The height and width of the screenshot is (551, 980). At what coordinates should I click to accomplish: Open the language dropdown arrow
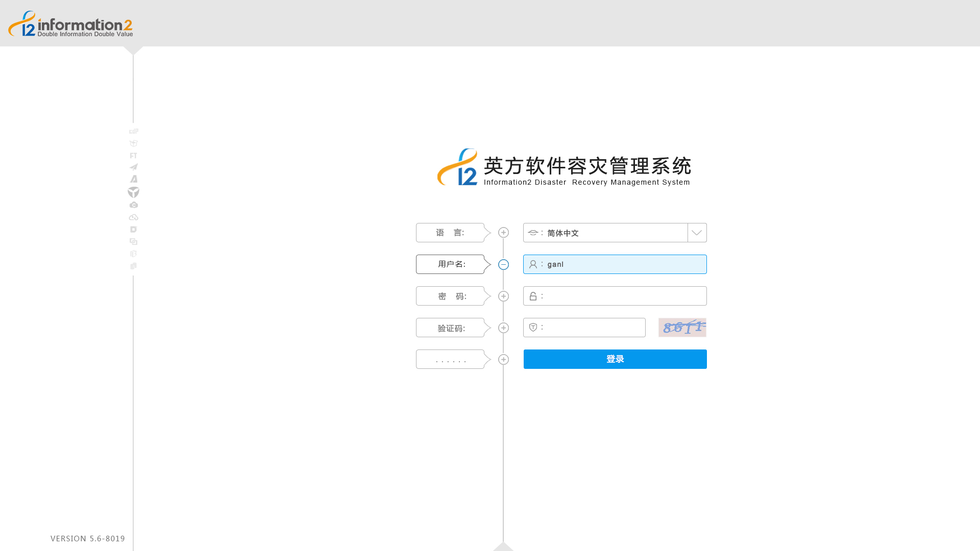697,233
